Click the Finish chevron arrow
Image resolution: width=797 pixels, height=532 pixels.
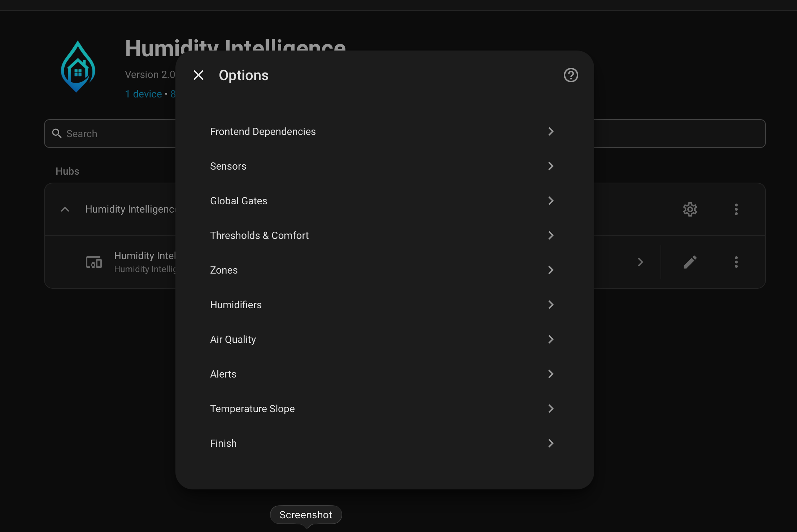coord(550,443)
